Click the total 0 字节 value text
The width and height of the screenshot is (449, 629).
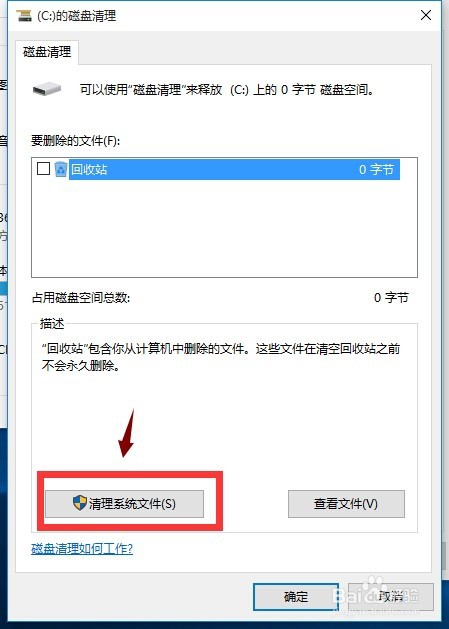click(x=391, y=298)
